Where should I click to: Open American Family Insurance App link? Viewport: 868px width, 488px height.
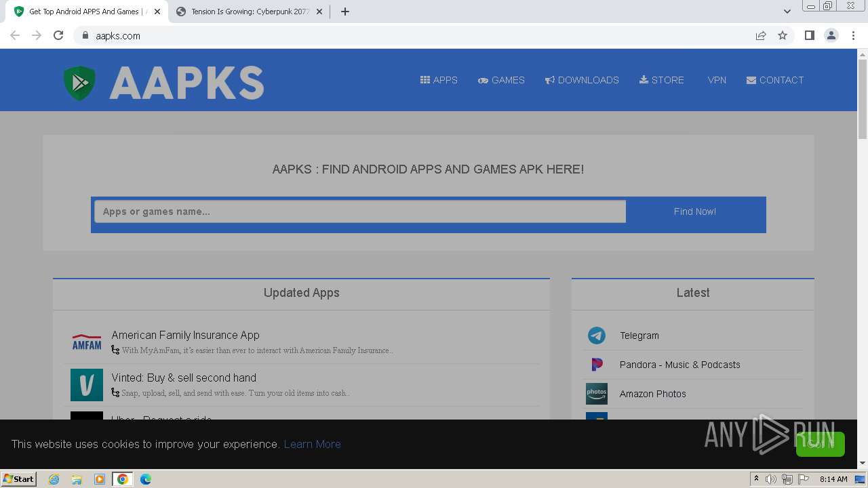coord(185,335)
